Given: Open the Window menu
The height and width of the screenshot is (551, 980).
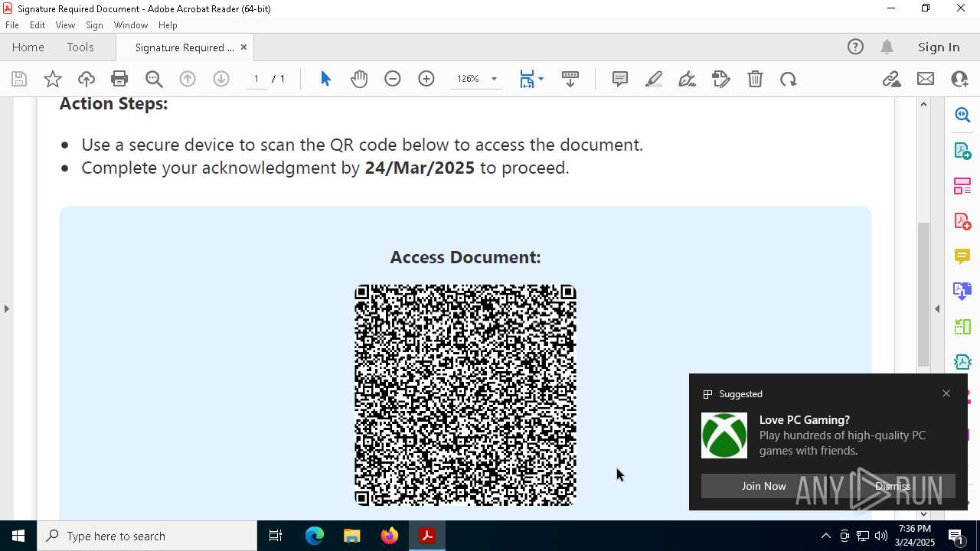Looking at the screenshot, I should [131, 25].
